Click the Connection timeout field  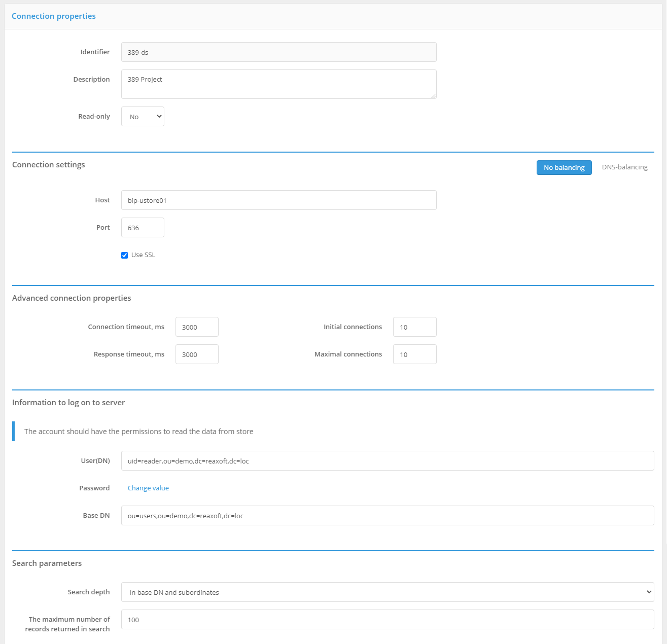pos(197,327)
